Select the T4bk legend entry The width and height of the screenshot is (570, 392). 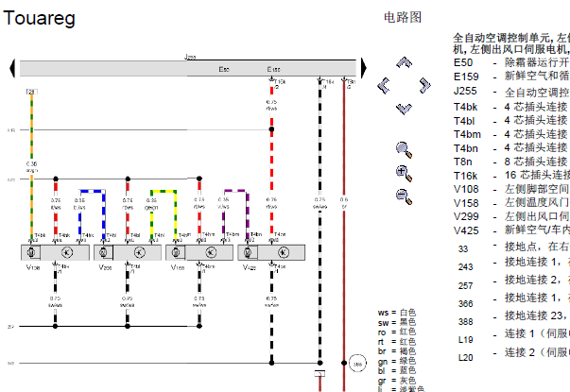511,107
